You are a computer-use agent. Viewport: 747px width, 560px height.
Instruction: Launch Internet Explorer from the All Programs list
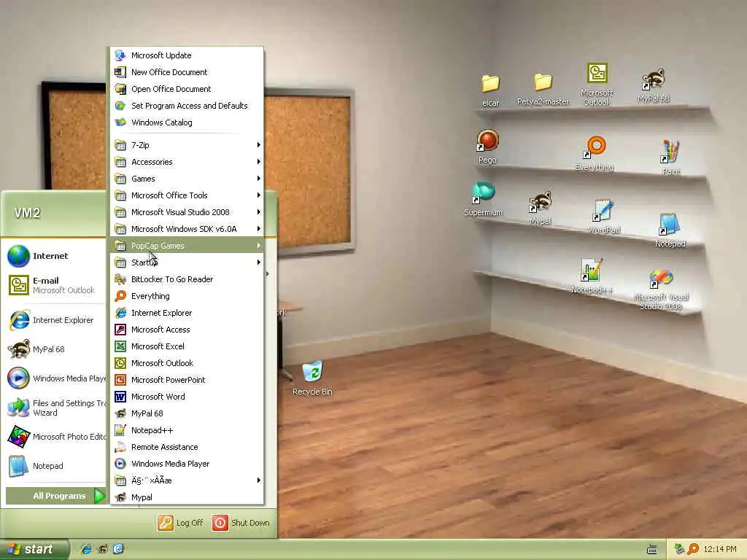187,313
